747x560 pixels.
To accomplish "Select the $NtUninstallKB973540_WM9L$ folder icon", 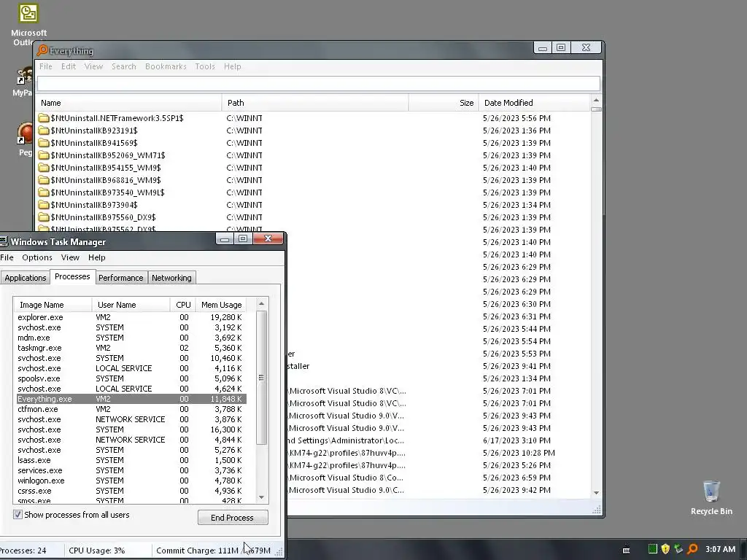I will pyautogui.click(x=44, y=192).
